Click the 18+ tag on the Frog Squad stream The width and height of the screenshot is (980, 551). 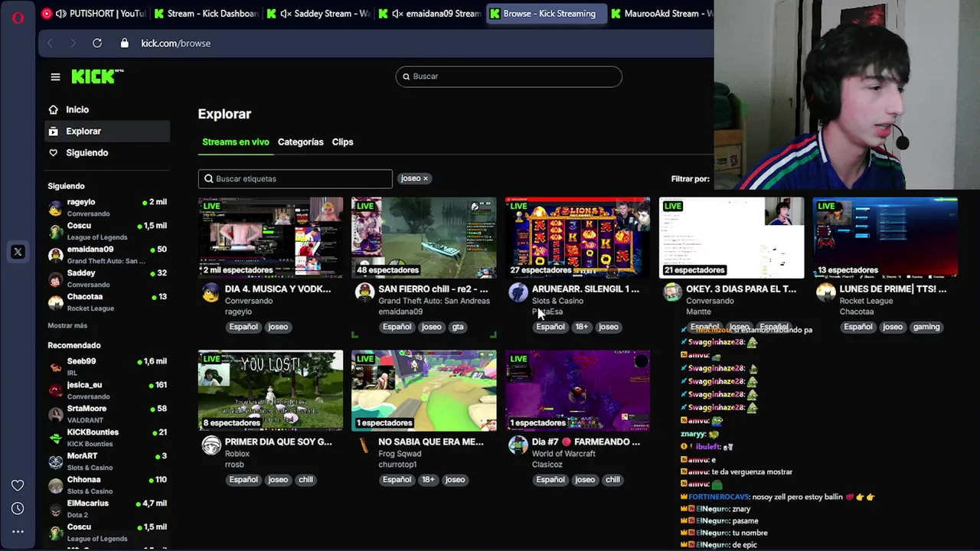(428, 480)
